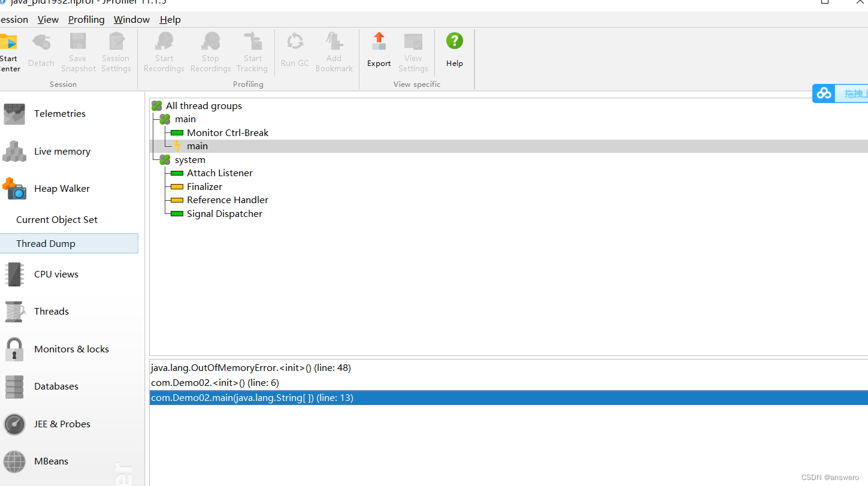
Task: Select the Attach Listener thread
Action: point(220,173)
